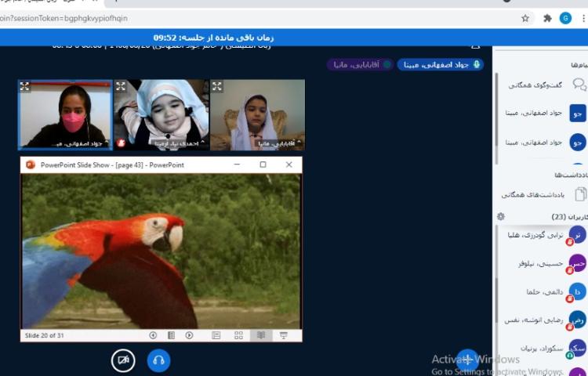
Task: Open Chrome extensions puzzle icon
Action: tap(547, 18)
